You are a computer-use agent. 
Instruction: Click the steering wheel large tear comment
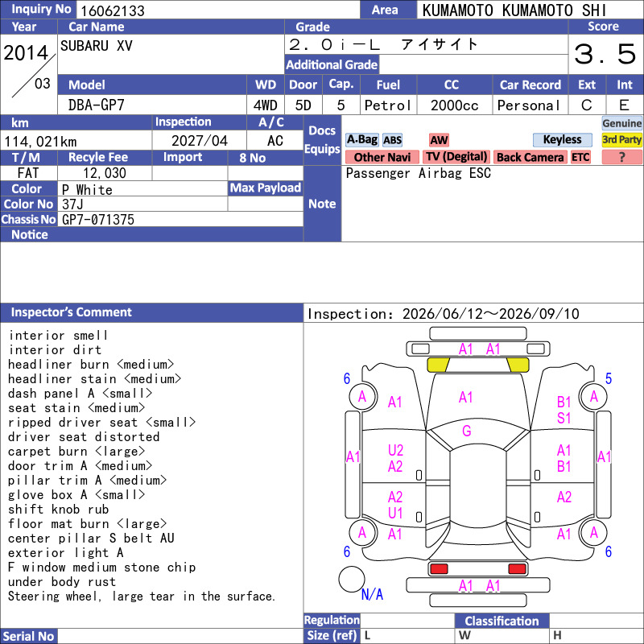[x=142, y=596]
